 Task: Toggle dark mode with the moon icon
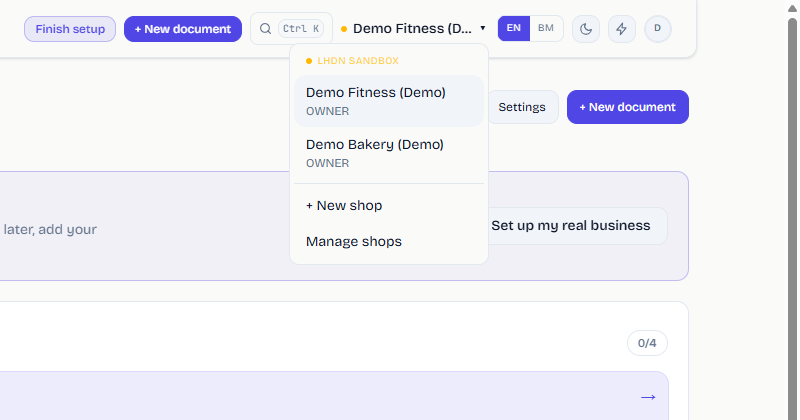pos(586,29)
